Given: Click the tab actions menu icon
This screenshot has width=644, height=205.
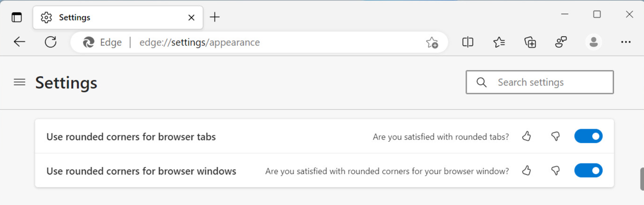Looking at the screenshot, I should 17,17.
